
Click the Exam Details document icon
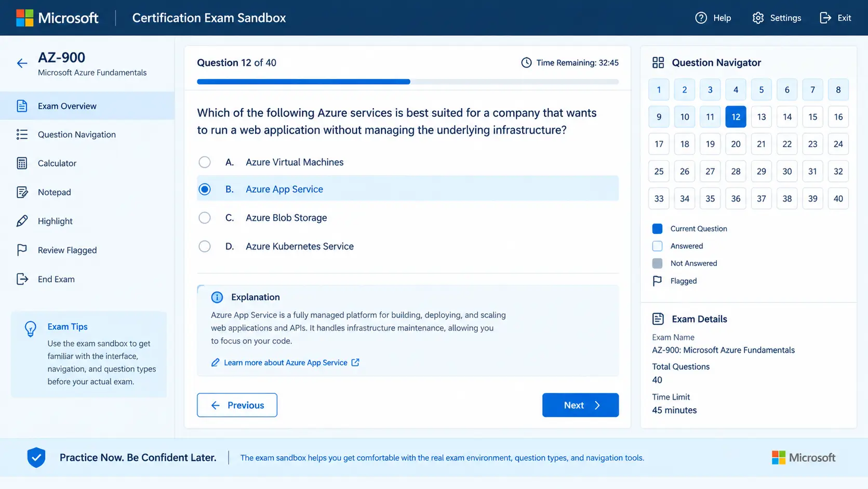pyautogui.click(x=658, y=319)
